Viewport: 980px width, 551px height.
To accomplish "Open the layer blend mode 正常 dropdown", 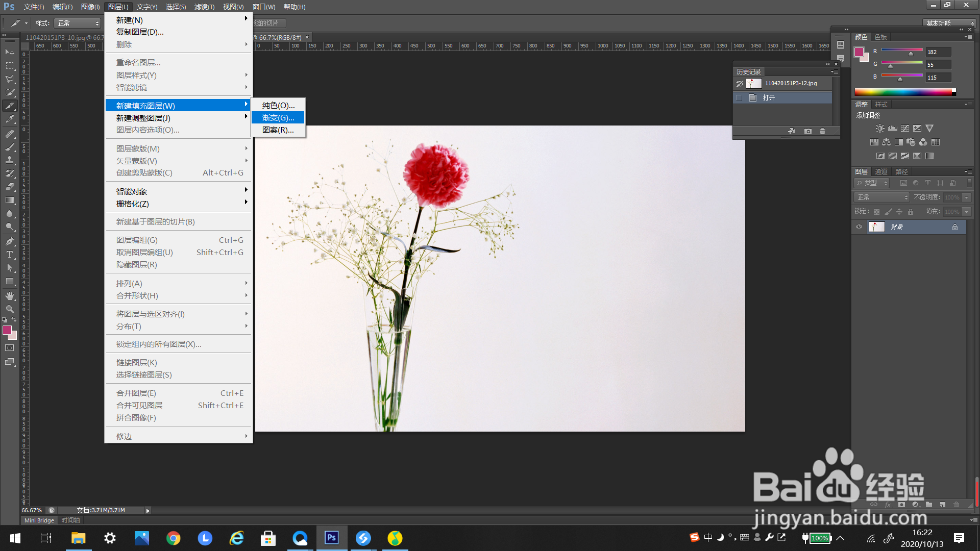I will pyautogui.click(x=881, y=197).
